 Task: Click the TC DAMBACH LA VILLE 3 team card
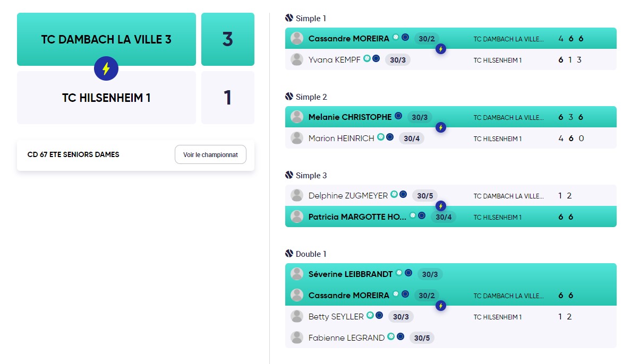click(x=106, y=39)
